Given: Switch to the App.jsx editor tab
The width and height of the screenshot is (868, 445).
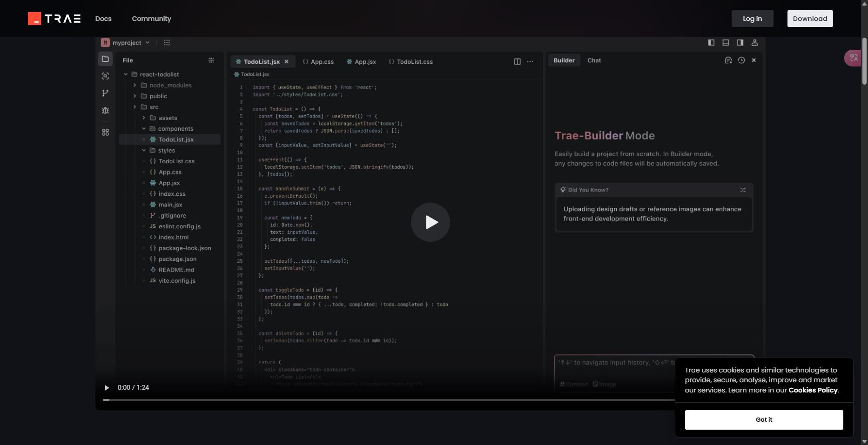Looking at the screenshot, I should coord(361,61).
